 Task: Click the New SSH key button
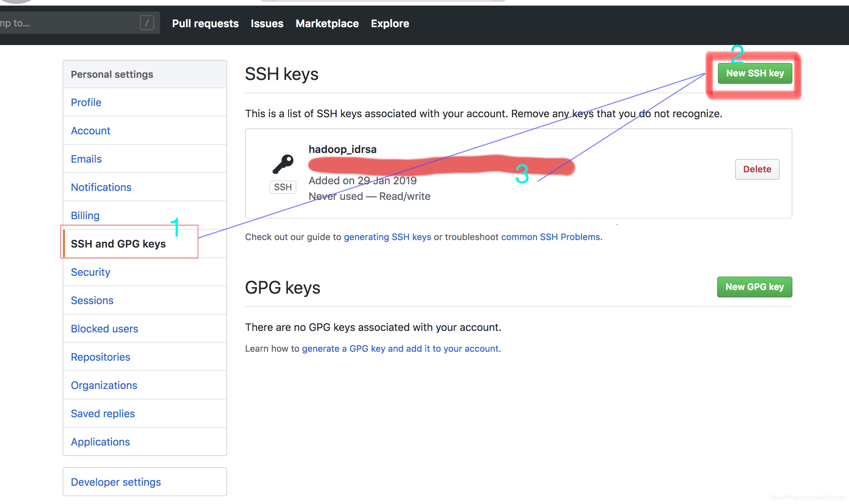755,73
